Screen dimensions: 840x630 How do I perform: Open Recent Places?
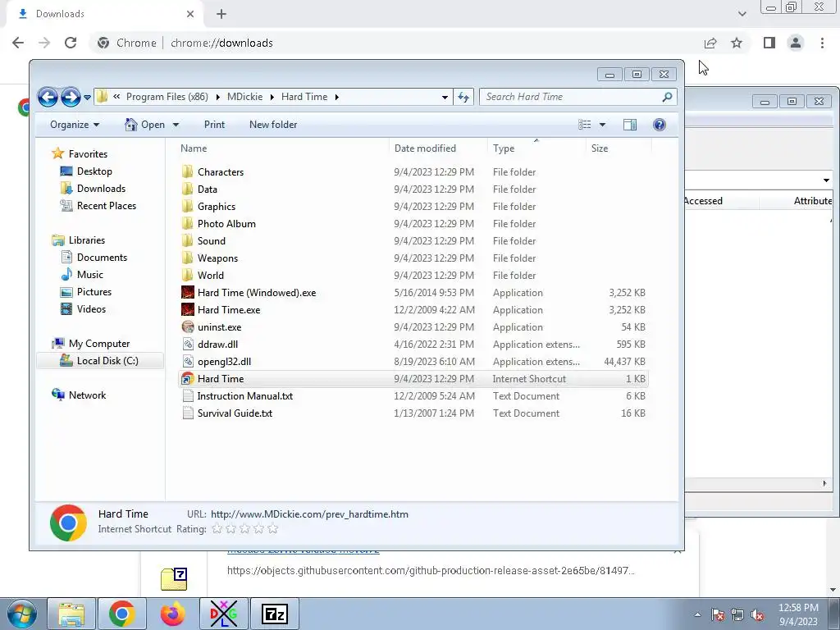click(106, 206)
